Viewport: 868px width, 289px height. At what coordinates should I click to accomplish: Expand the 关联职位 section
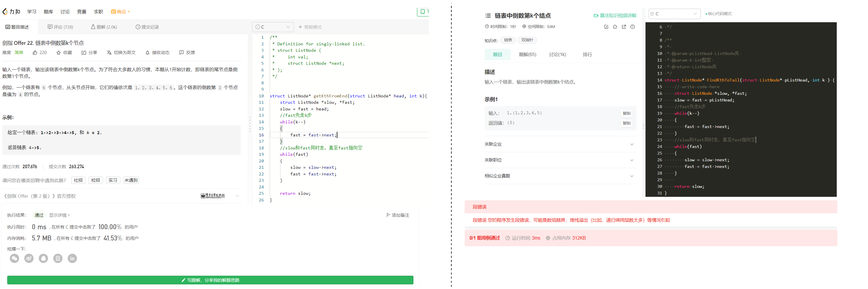pyautogui.click(x=560, y=160)
